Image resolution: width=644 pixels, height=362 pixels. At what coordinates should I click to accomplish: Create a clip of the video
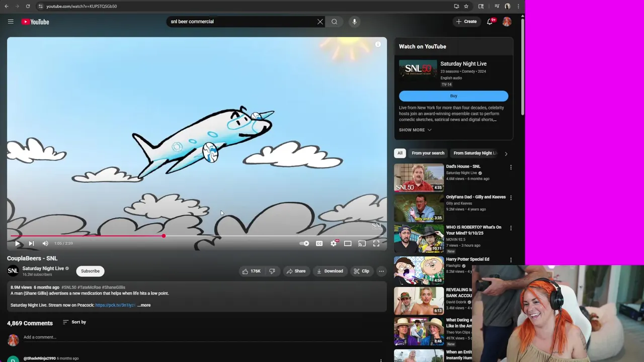[x=361, y=271]
